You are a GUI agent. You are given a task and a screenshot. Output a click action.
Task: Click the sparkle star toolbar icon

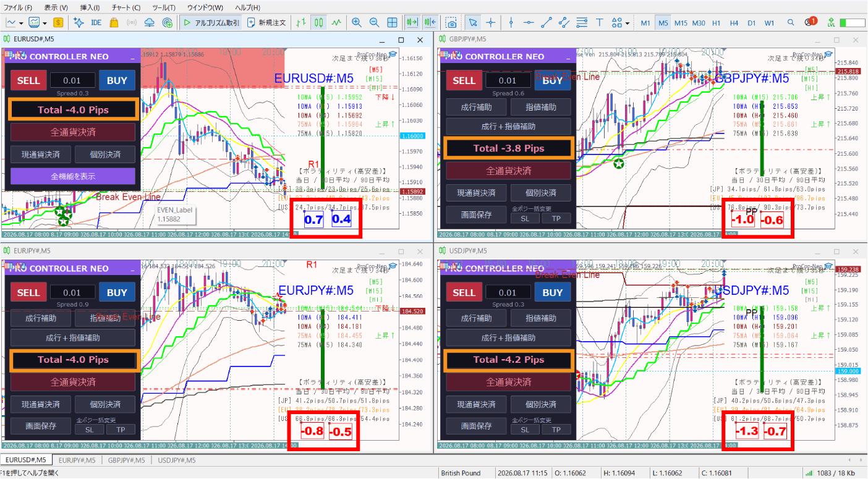[79, 22]
